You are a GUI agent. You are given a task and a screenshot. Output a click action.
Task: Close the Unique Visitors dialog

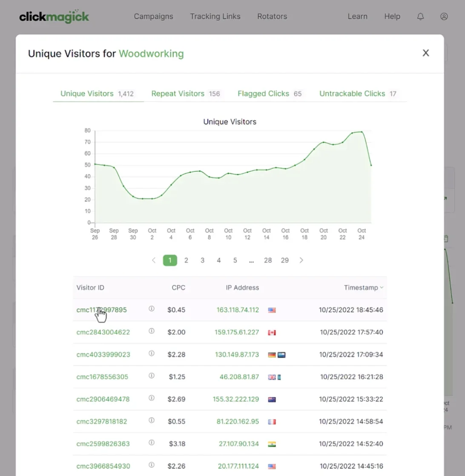[x=425, y=53]
